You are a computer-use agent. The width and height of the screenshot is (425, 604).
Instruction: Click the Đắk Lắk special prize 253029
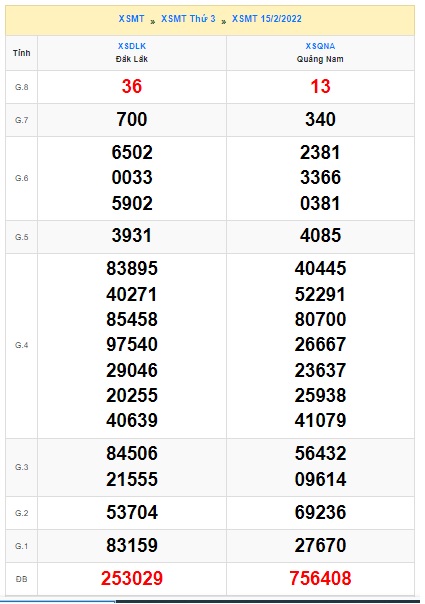click(x=132, y=579)
